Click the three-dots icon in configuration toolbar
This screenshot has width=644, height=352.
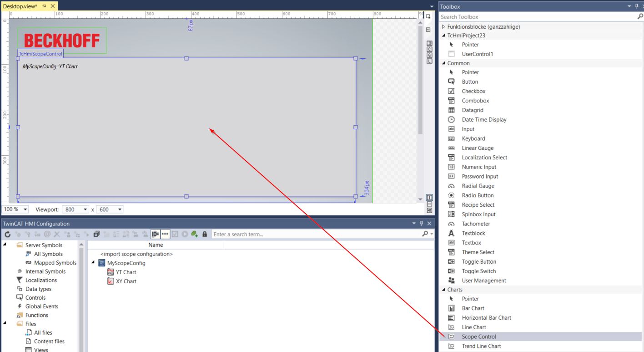(165, 234)
